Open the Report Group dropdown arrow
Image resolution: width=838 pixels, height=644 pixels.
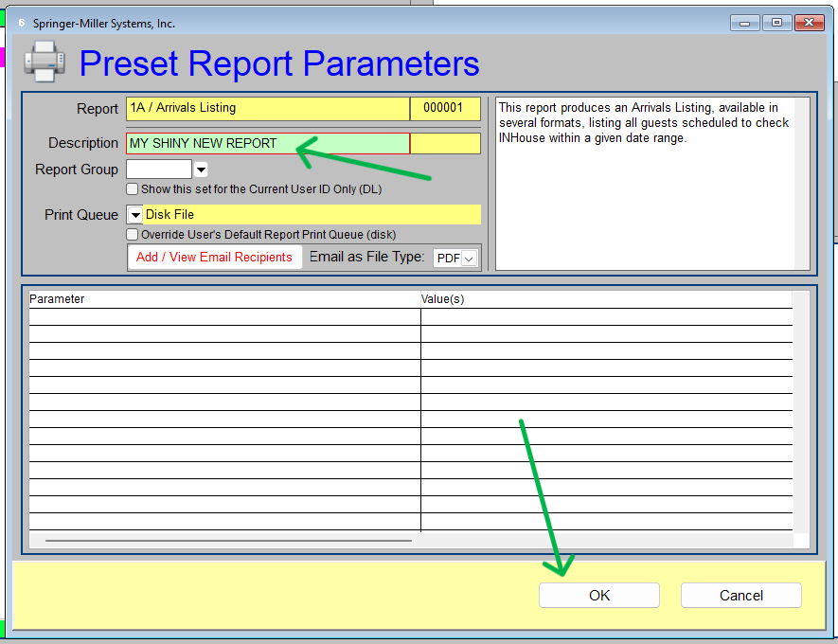200,170
